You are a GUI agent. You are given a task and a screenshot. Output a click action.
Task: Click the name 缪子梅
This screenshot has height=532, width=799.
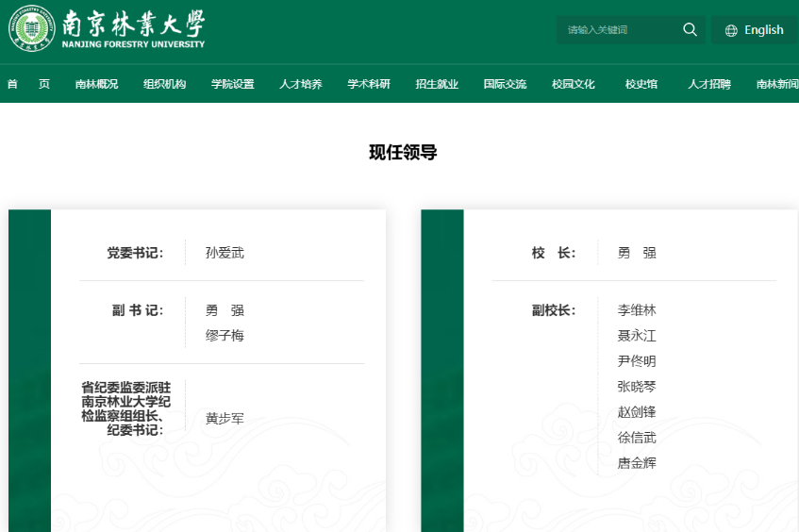tap(225, 335)
